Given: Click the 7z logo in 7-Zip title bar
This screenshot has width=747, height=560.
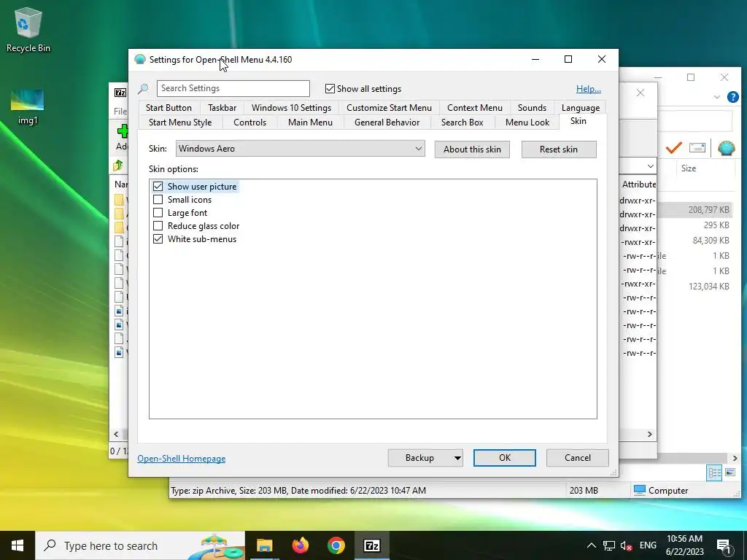Looking at the screenshot, I should (120, 93).
